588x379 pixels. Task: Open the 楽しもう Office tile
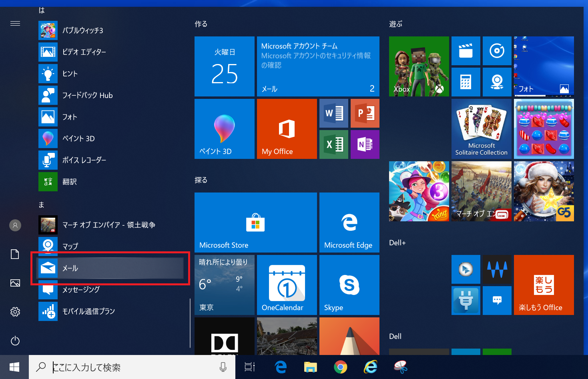point(544,285)
